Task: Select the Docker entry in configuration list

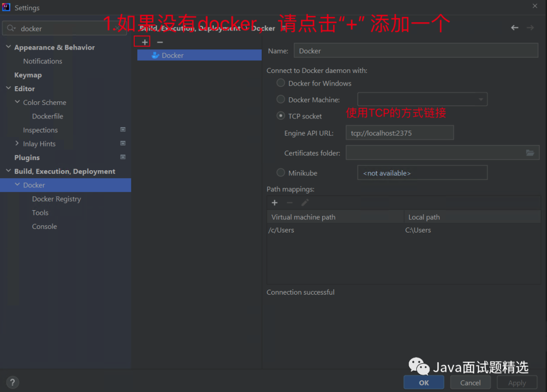Action: (x=199, y=55)
